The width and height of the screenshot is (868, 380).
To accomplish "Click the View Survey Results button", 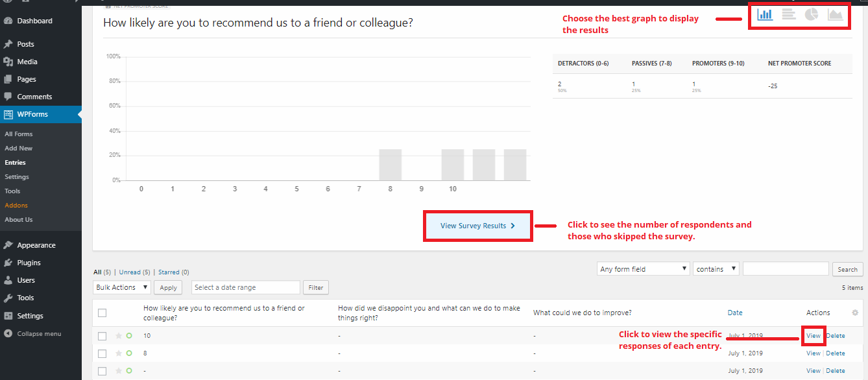I will [478, 226].
